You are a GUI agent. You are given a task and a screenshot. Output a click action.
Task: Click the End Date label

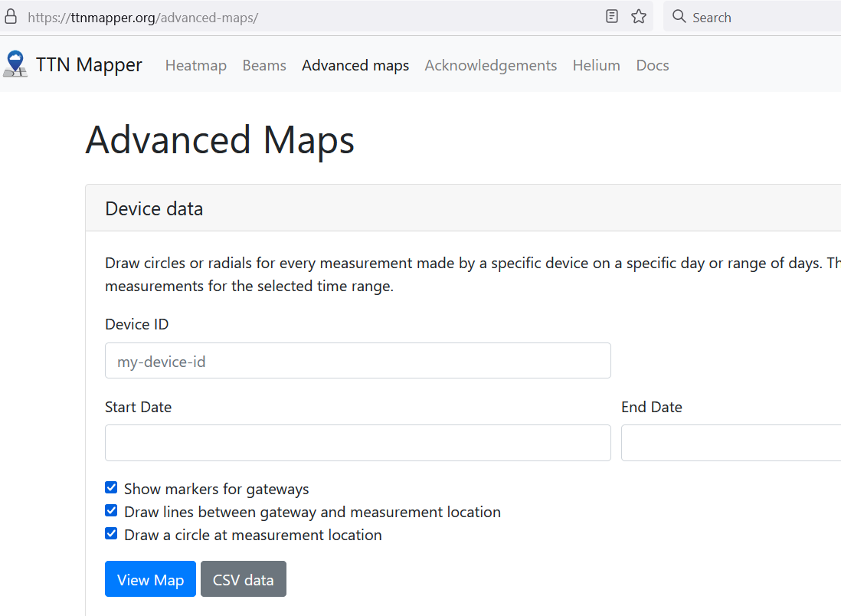(652, 408)
